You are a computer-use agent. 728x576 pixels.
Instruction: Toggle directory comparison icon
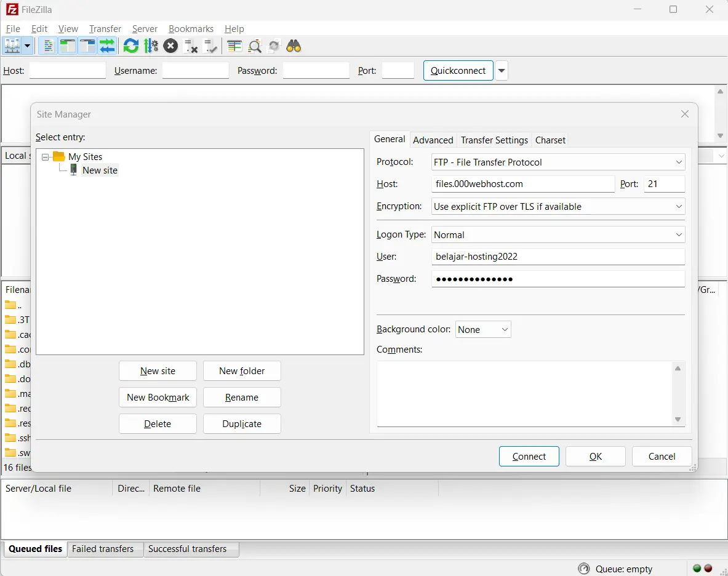254,46
